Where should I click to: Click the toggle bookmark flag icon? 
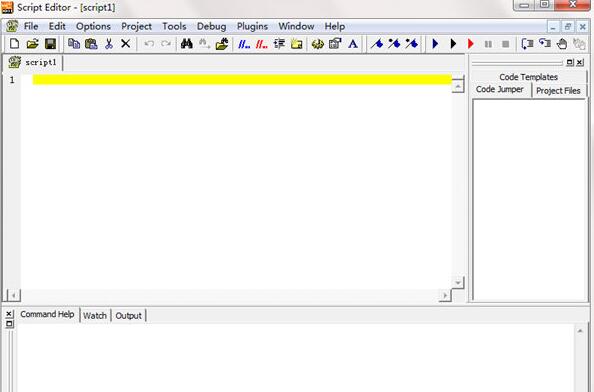377,44
